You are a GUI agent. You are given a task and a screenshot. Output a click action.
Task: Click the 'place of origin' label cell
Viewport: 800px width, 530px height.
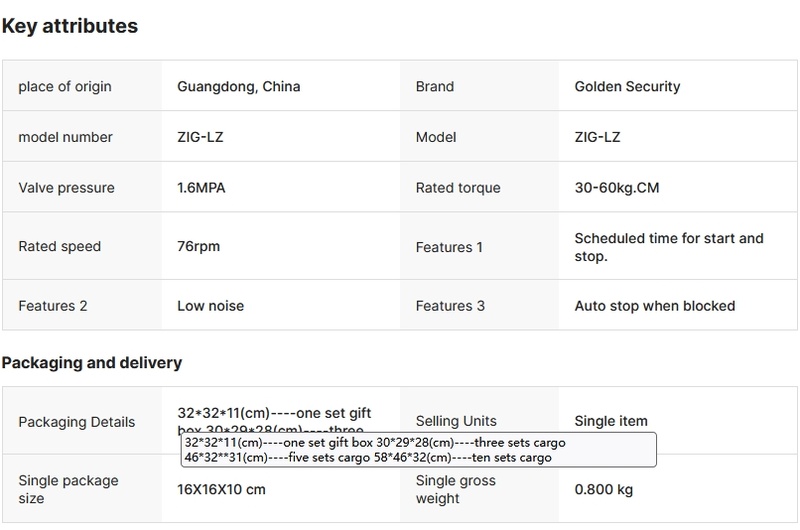click(65, 87)
